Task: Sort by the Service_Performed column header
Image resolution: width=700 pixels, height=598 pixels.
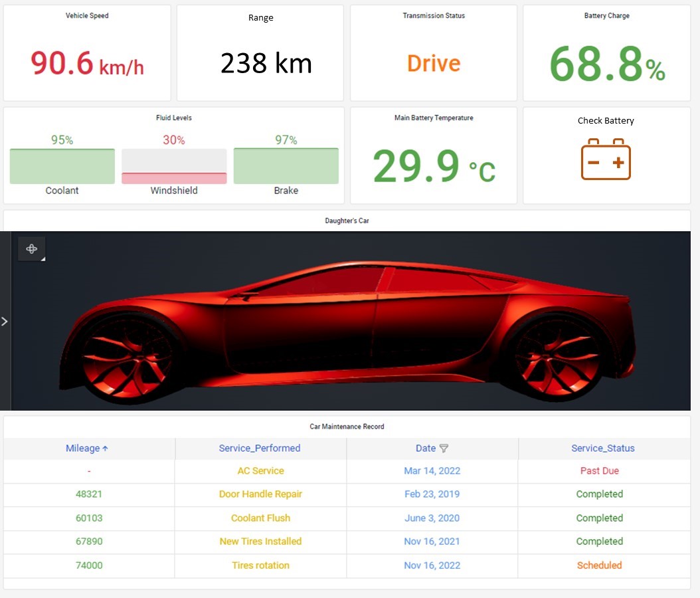Action: point(260,448)
